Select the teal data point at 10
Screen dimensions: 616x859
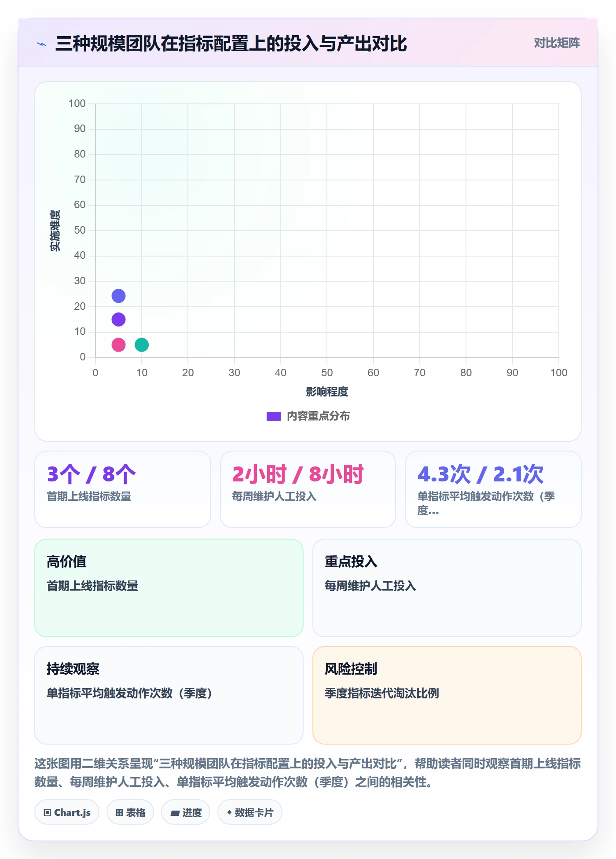point(142,345)
